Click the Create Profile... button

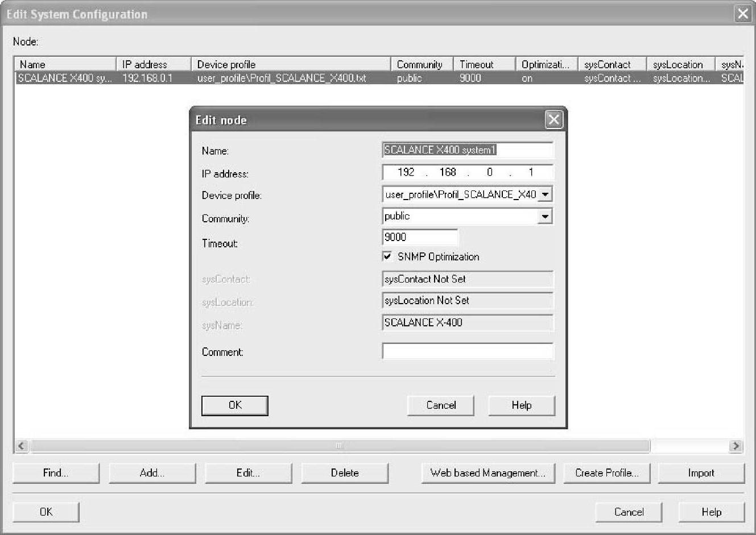coord(606,473)
